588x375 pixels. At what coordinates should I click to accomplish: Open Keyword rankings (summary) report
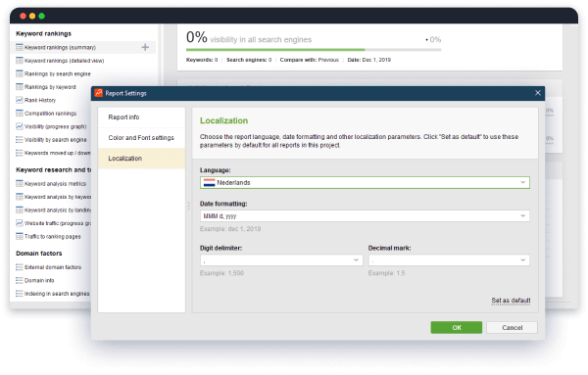click(x=60, y=48)
